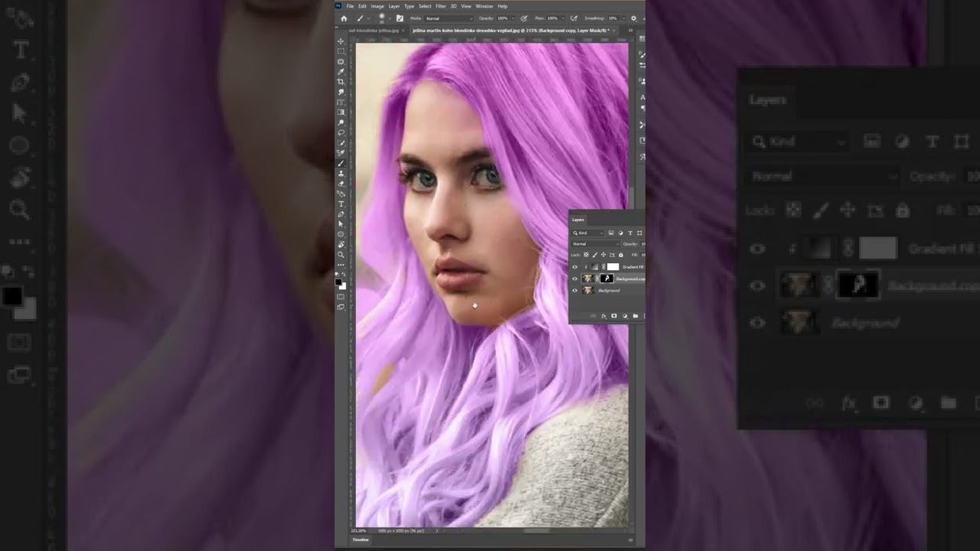Open the layer blend mode Normal dropdown
The image size is (980, 551).
(595, 244)
